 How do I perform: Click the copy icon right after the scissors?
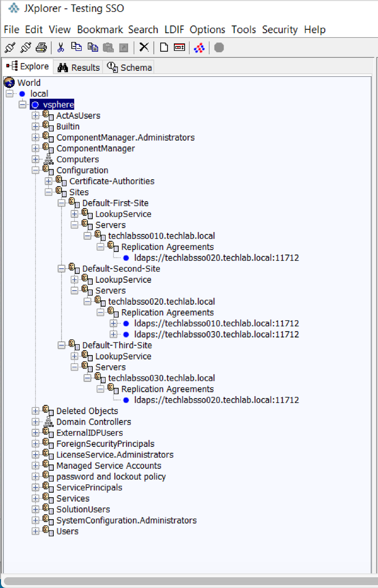pos(77,47)
